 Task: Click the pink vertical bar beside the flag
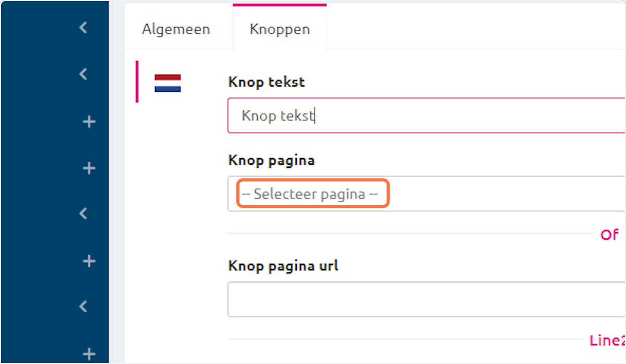coord(137,81)
